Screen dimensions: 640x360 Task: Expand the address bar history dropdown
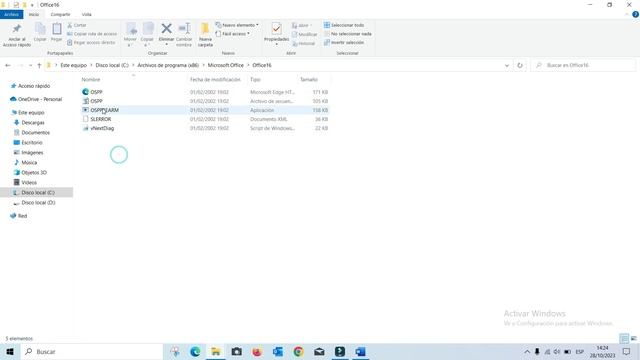click(507, 65)
